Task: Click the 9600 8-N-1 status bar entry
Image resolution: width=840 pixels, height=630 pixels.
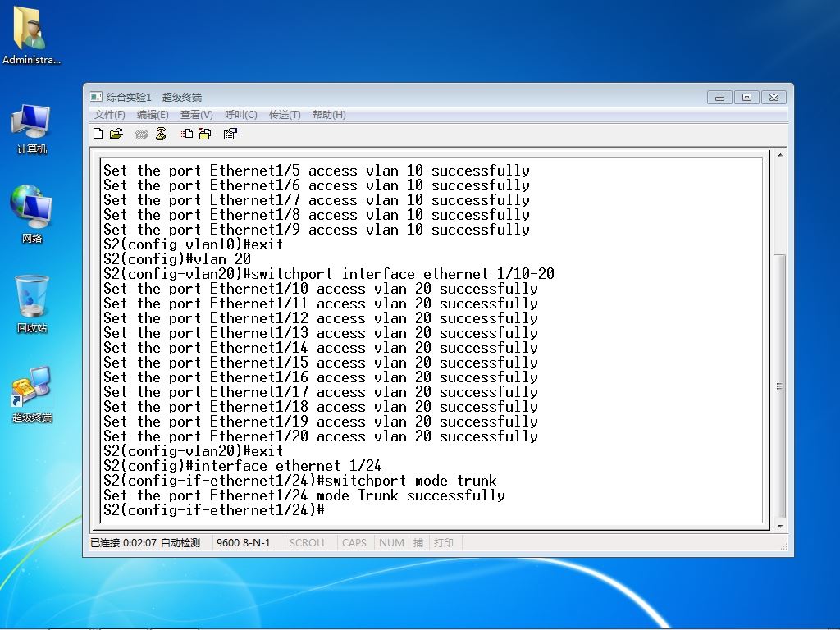Action: tap(244, 543)
